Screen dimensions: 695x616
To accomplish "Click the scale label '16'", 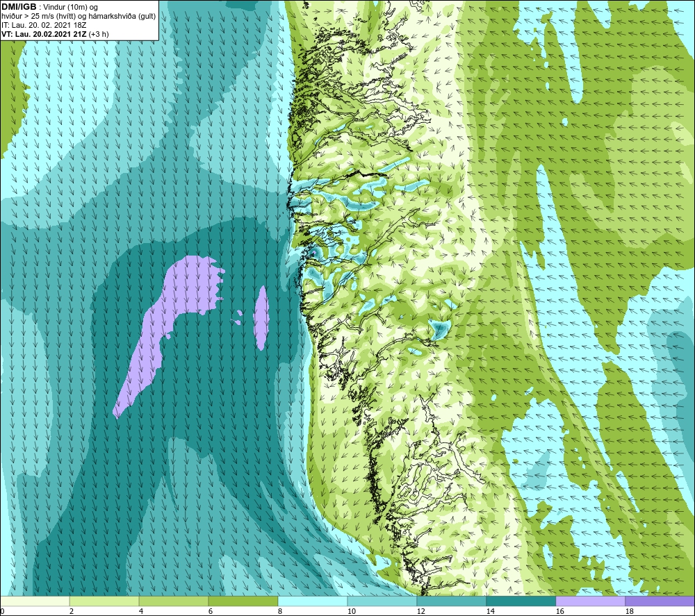I will click(x=559, y=612).
